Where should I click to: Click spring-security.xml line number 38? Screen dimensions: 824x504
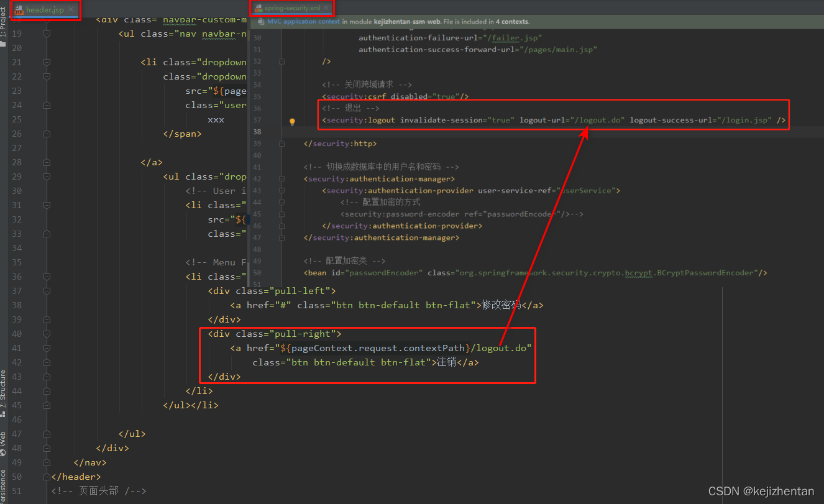click(257, 132)
